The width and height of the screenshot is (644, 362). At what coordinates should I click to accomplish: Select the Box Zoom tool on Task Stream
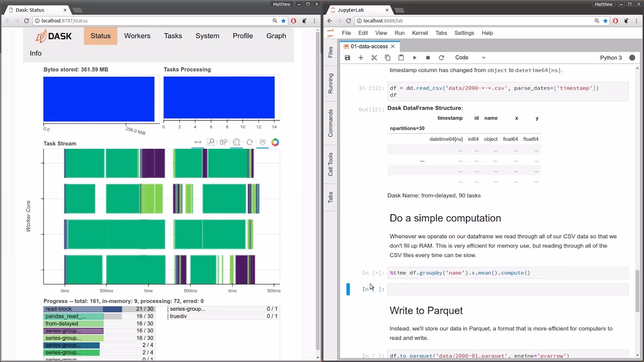point(210,142)
